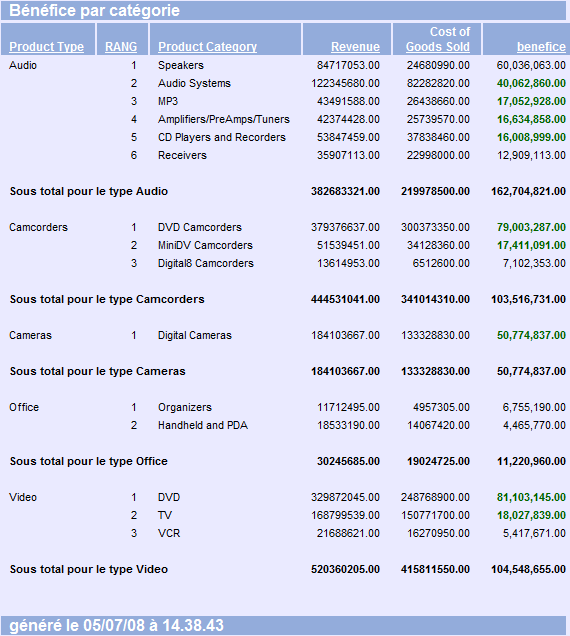Click the Camcorders product type cell

pos(39,227)
